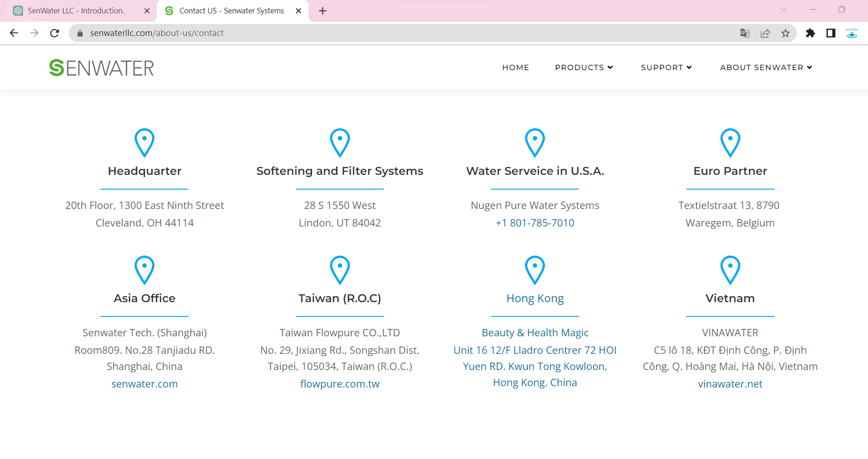Open a new browser tab
The width and height of the screenshot is (868, 459).
323,11
